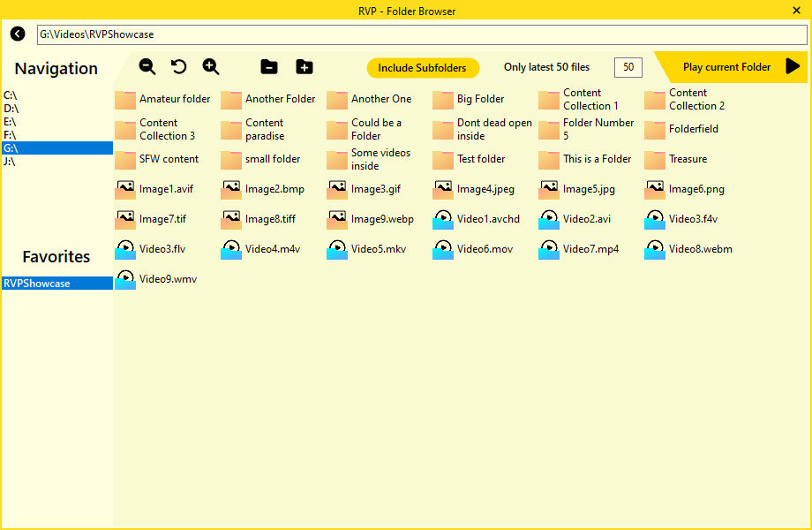Open the Big Folder directory
The height and width of the screenshot is (530, 812).
coord(479,99)
